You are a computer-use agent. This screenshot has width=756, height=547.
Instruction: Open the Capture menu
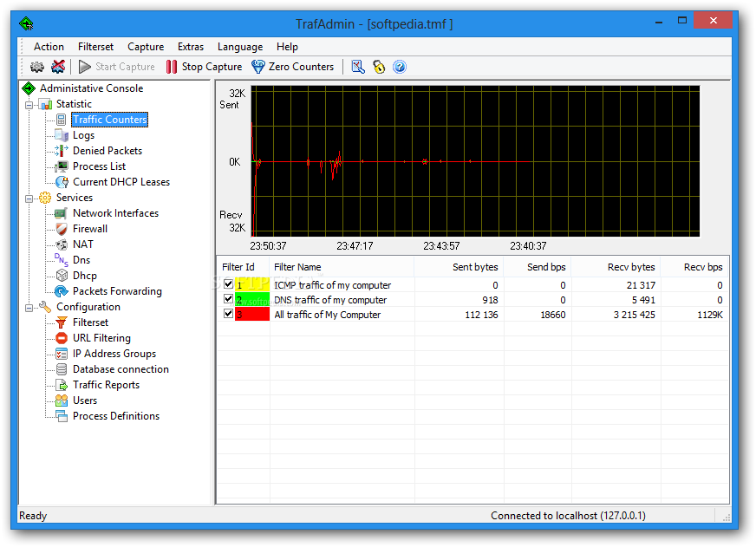tap(146, 47)
